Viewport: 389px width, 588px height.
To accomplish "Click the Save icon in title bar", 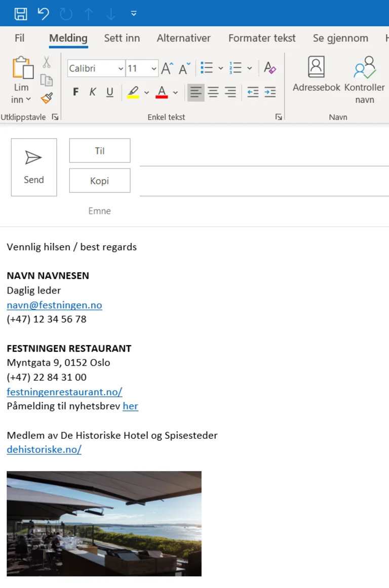I will (21, 14).
